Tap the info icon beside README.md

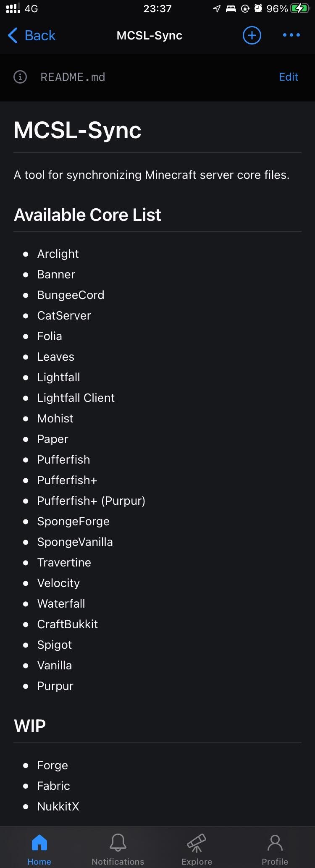20,77
